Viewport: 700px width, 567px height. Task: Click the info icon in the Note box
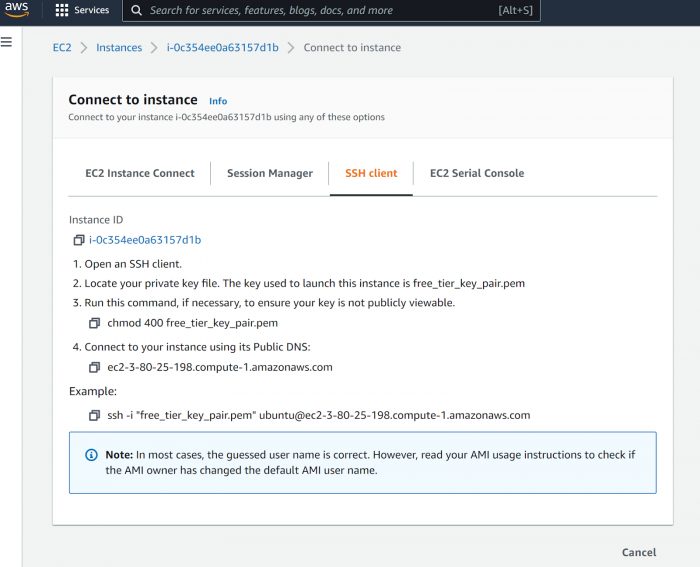tap(92, 455)
